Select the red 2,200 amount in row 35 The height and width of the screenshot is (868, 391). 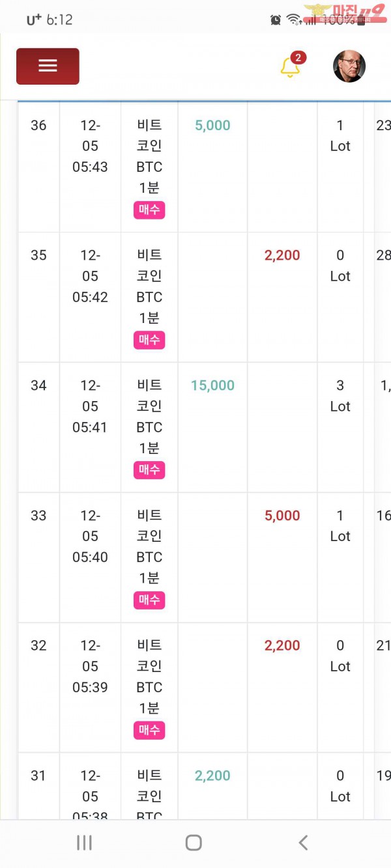point(282,255)
